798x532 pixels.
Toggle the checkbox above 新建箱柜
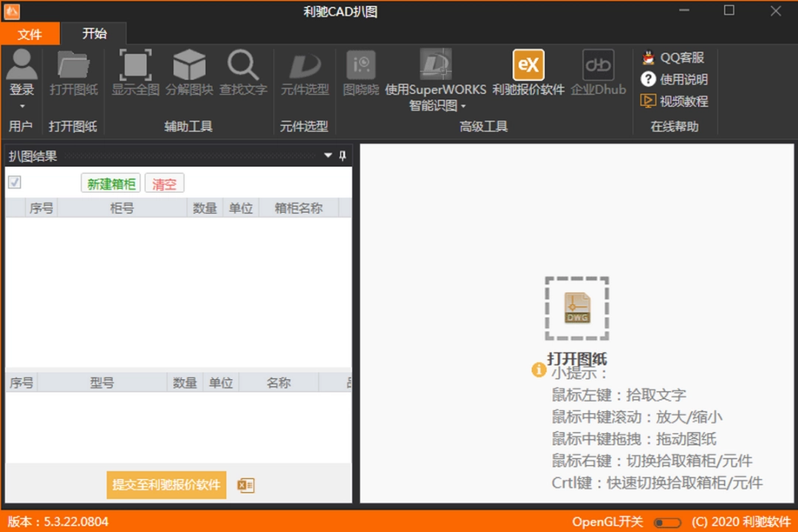click(14, 182)
